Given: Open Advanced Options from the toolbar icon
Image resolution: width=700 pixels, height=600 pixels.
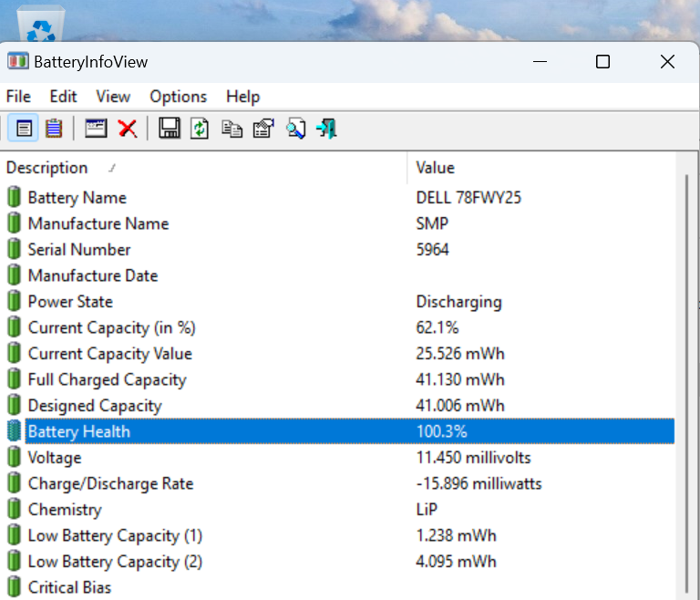Looking at the screenshot, I should [263, 129].
